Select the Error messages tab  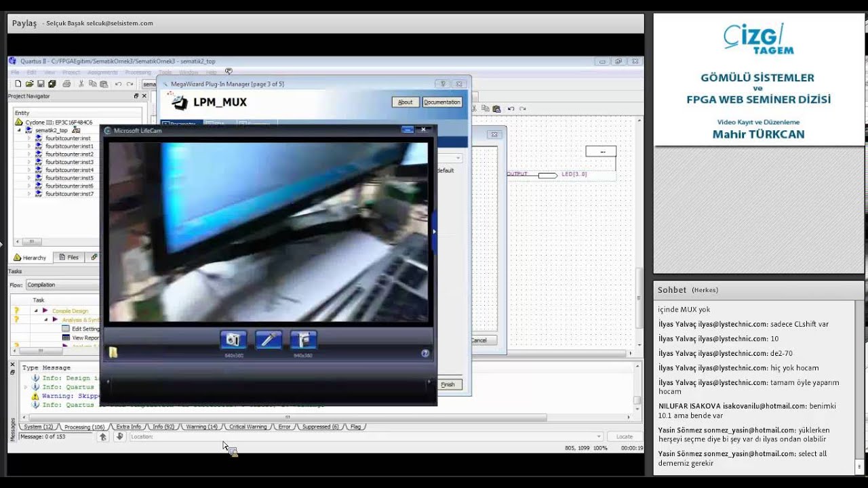[284, 427]
